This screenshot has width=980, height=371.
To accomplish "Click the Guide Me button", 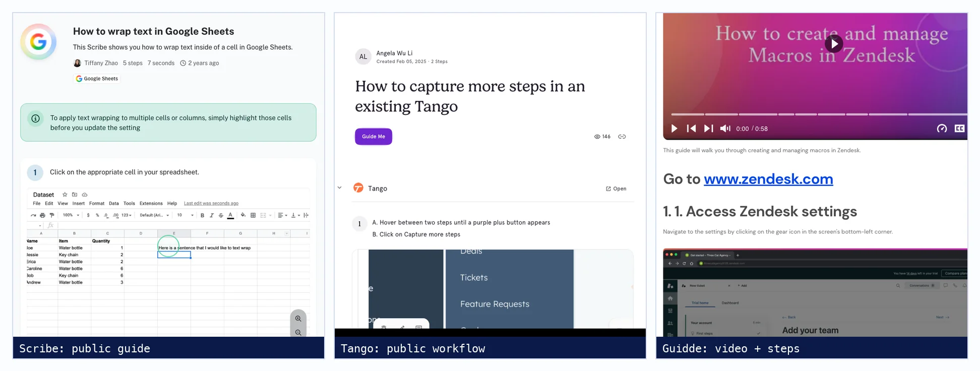I will [x=374, y=137].
